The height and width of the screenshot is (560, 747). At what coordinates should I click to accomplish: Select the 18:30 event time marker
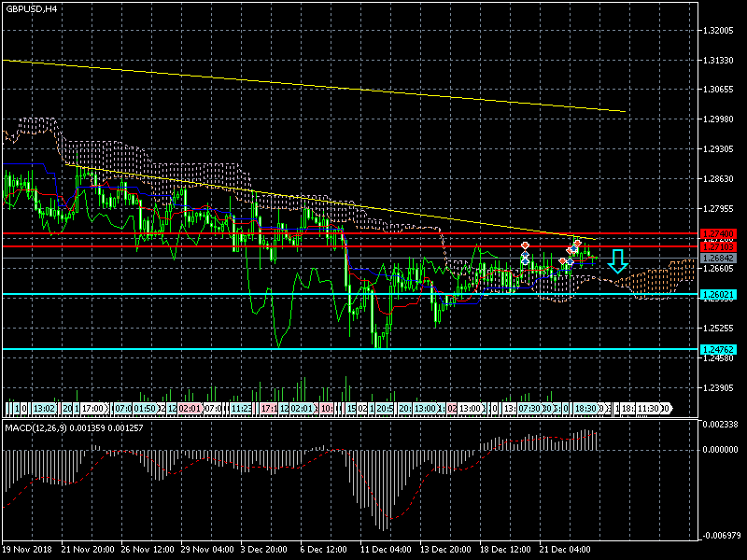coord(586,409)
